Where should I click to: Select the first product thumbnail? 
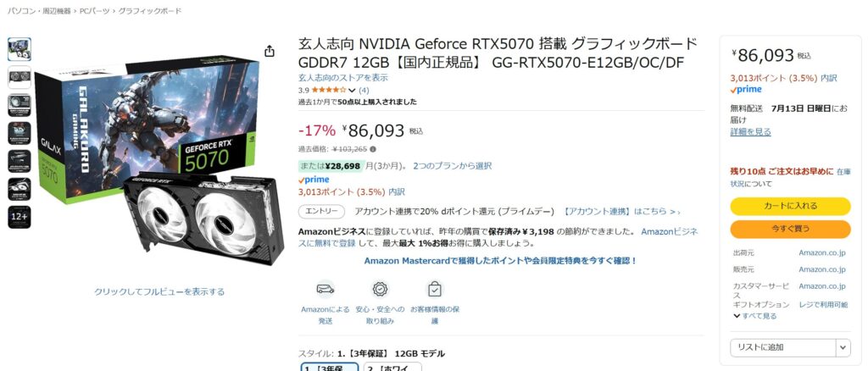[x=19, y=49]
